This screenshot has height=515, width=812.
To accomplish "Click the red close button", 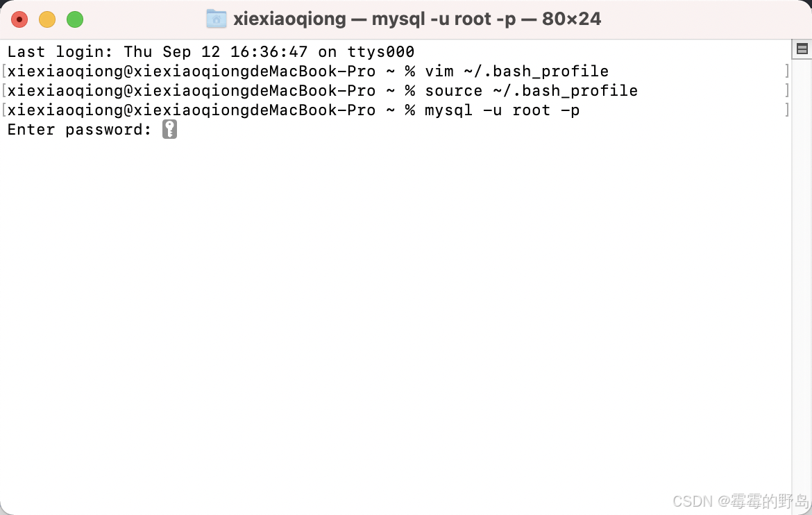I will [19, 20].
